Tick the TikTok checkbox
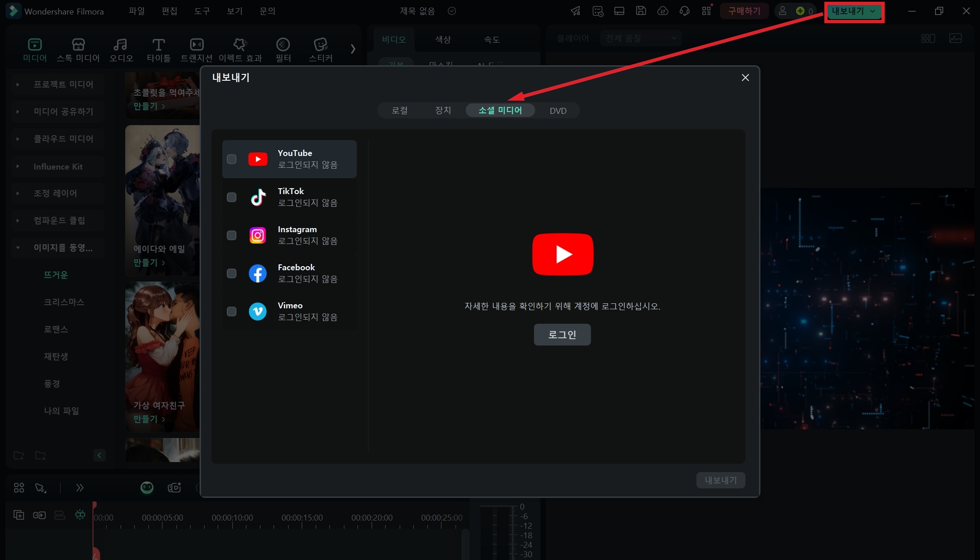The width and height of the screenshot is (980, 560). (231, 197)
